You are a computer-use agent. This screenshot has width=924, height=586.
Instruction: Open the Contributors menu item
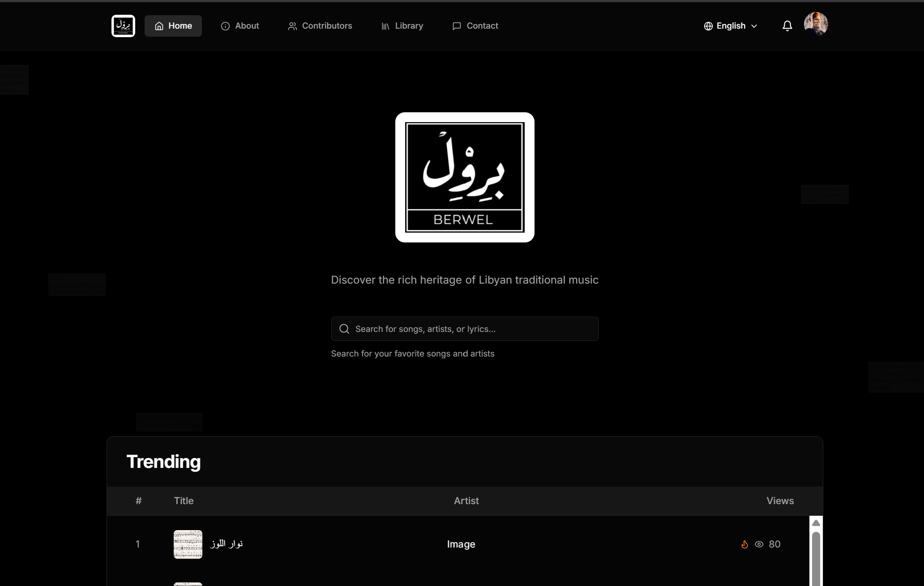tap(327, 26)
